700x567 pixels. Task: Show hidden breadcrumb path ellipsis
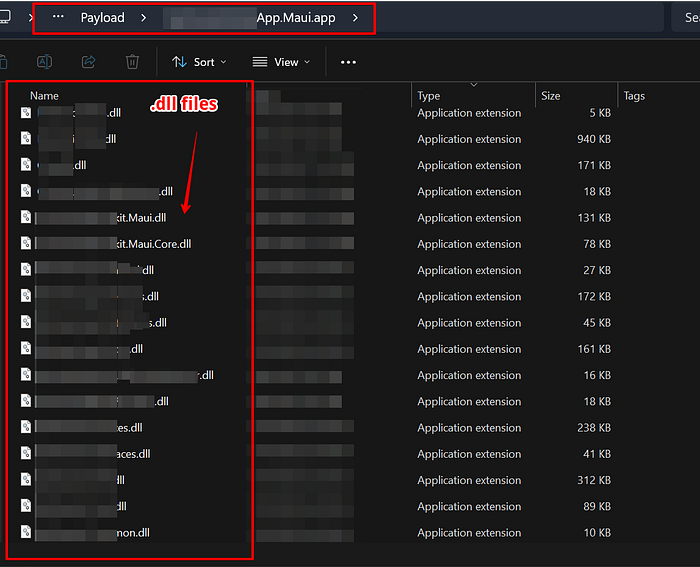58,17
